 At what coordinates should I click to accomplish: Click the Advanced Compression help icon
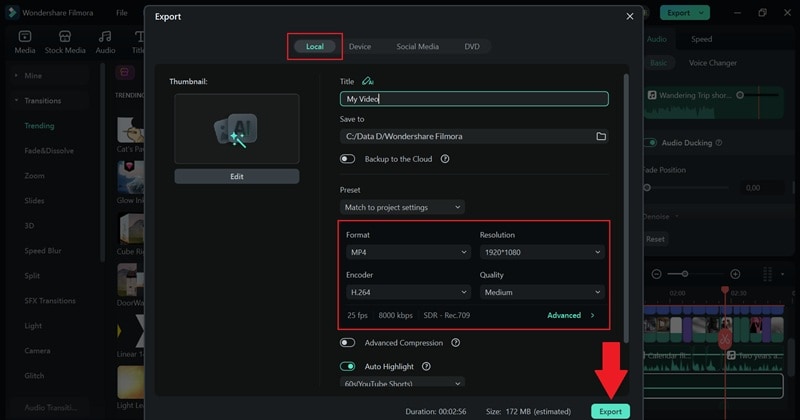pyautogui.click(x=456, y=343)
